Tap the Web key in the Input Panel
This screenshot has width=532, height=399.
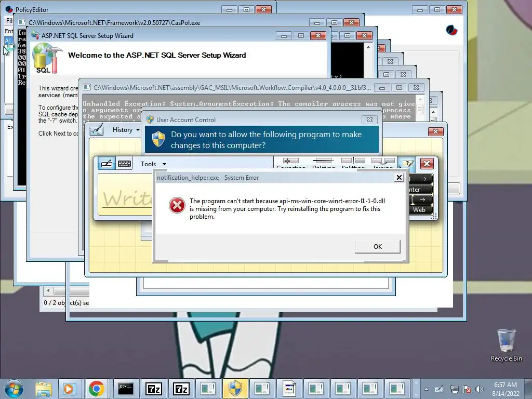421,210
